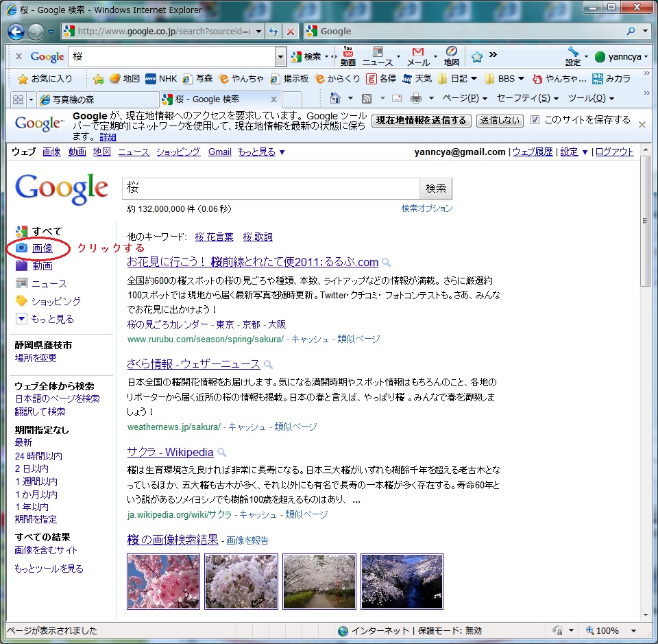This screenshot has height=644, width=658.
Task: Filter results to 24 時間以内
Action: tap(38, 456)
